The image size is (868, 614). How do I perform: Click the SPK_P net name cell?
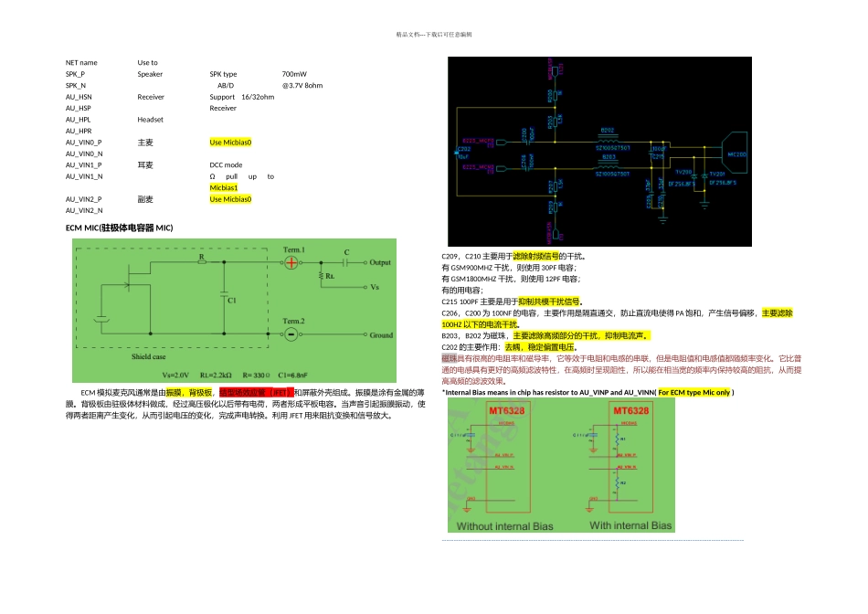point(75,74)
